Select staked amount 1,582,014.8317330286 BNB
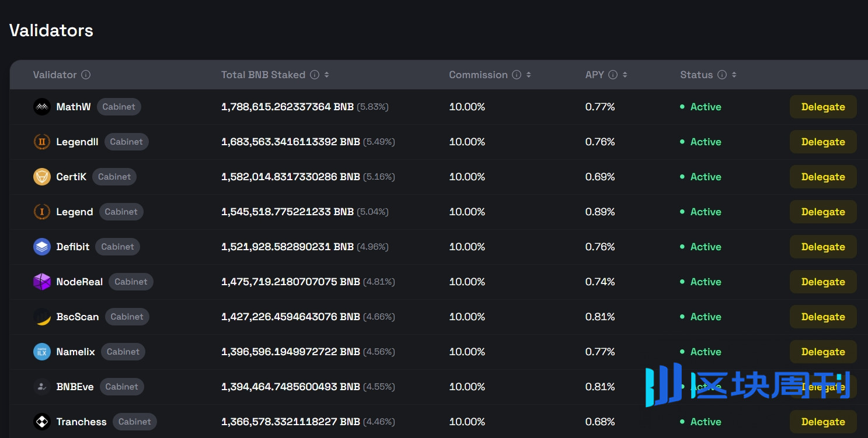The height and width of the screenshot is (438, 868). (291, 177)
